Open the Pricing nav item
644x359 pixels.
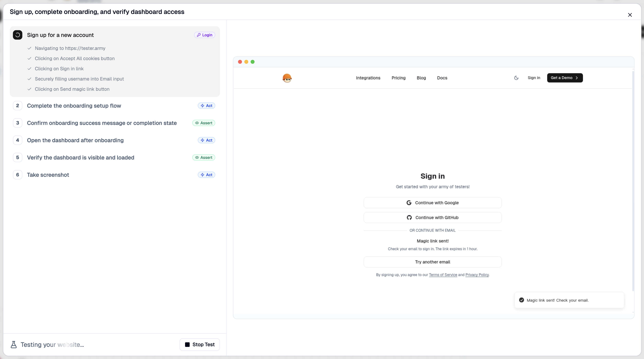[398, 78]
